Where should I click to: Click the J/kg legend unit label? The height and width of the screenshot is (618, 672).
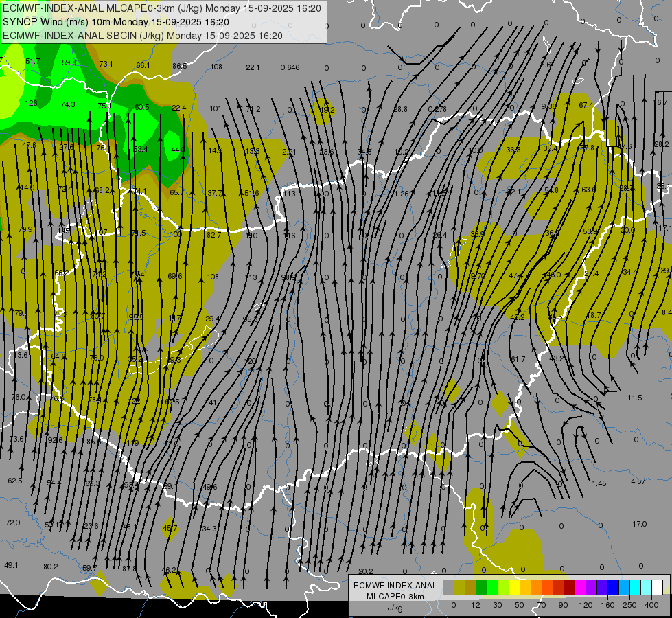[x=395, y=608]
